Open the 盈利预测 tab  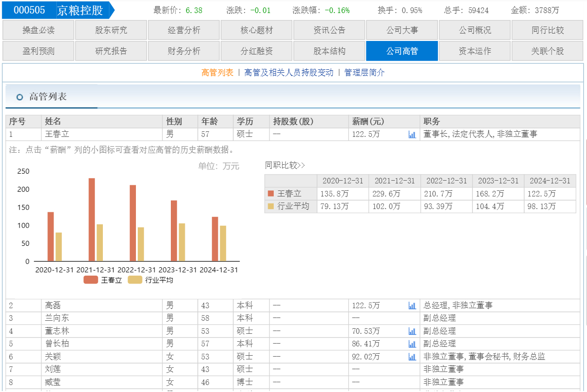point(38,51)
